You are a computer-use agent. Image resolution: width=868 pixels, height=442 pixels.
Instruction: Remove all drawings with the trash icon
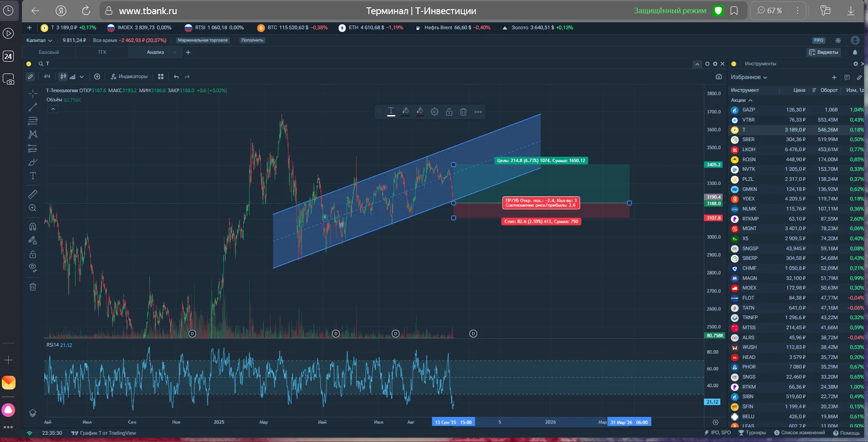[33, 287]
